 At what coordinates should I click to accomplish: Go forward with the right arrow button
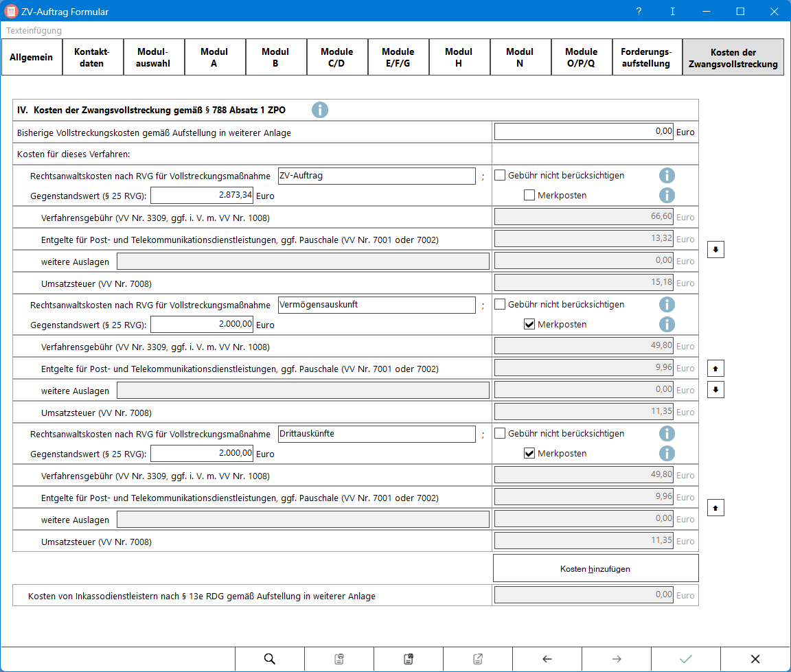617,659
